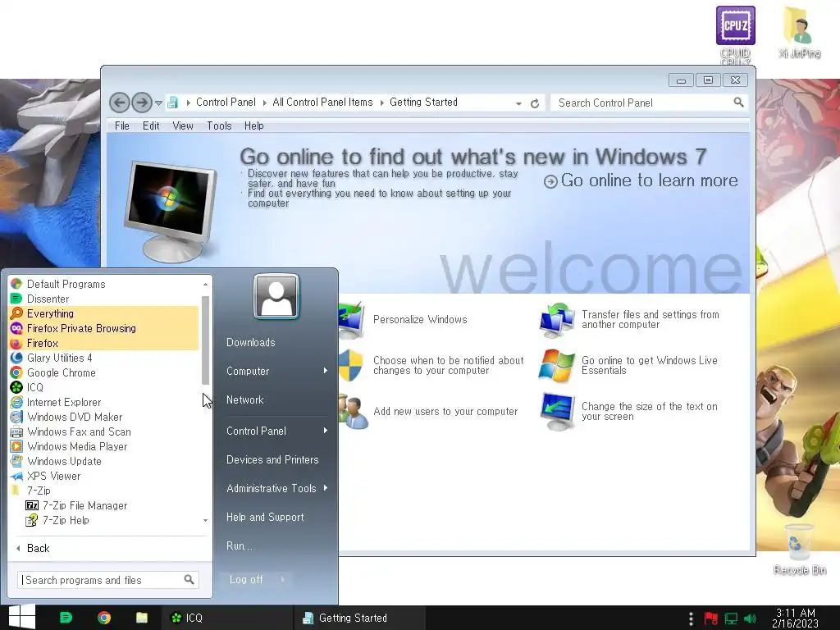The image size is (840, 630).
Task: Select Add new users to your computer
Action: 445,412
